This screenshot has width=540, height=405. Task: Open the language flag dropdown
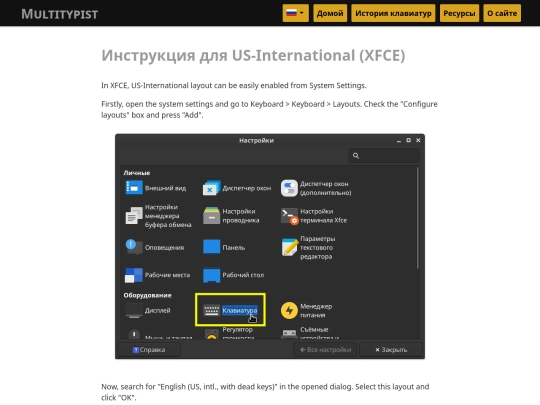[295, 13]
